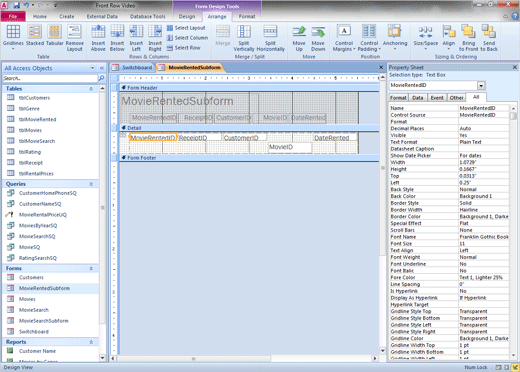Open the File tab
Screen dimensions: 520x372
tap(13, 16)
